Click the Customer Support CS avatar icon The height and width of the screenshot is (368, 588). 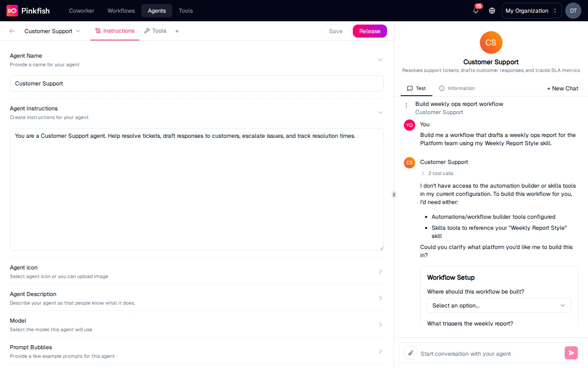point(491,43)
